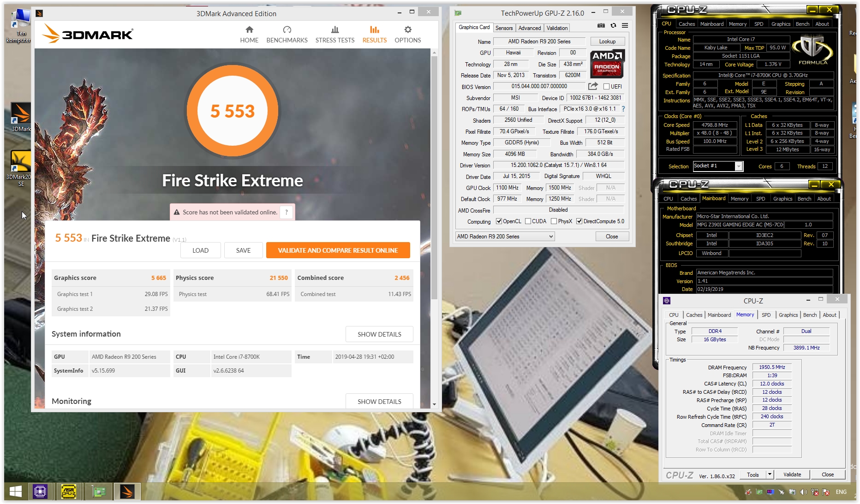Click the Action Center flag tray icon
The height and width of the screenshot is (504, 860).
[826, 492]
